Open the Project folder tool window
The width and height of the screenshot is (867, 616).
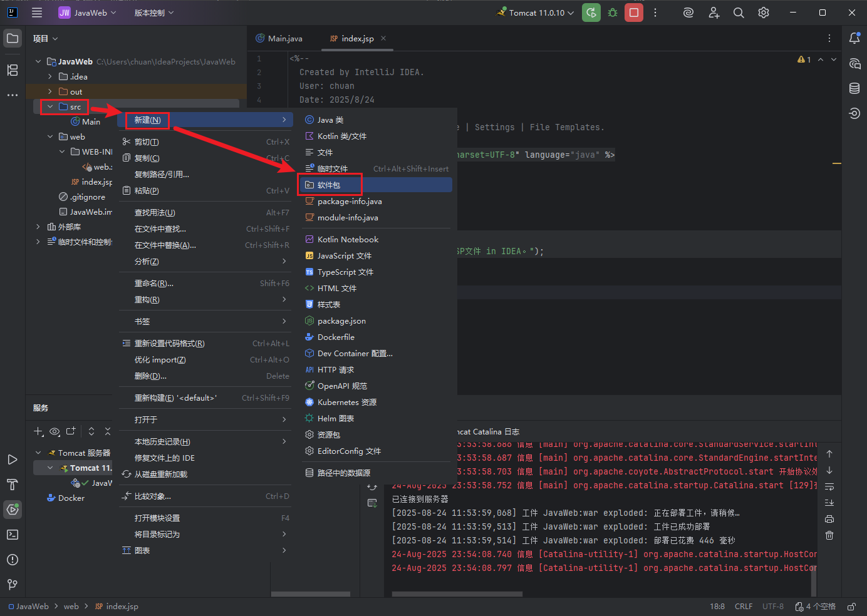(x=13, y=38)
